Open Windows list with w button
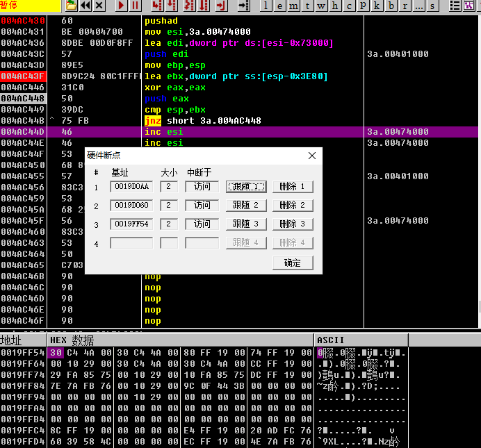Screen dimensions: 481x448 pyautogui.click(x=321, y=6)
